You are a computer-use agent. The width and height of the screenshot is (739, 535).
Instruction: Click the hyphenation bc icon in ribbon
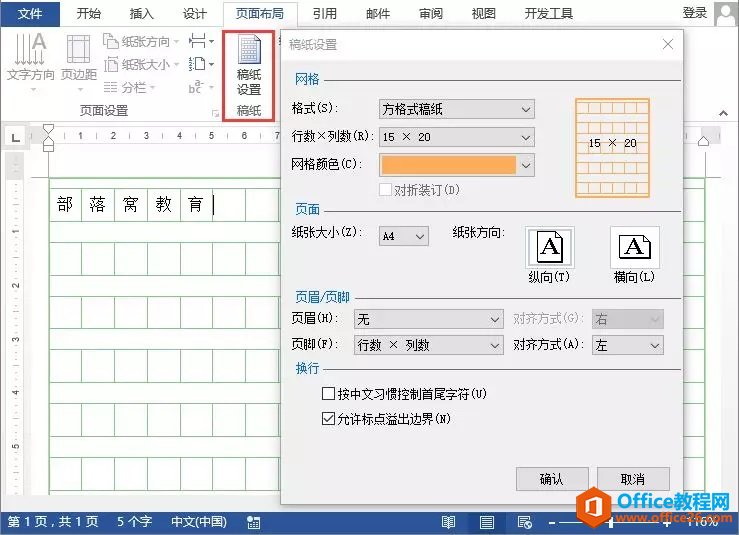(x=201, y=87)
